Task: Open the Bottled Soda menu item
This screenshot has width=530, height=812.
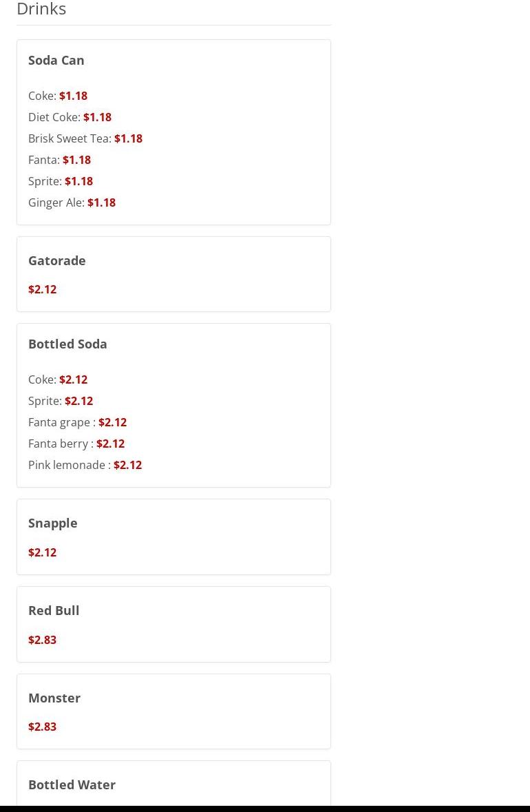Action: (67, 344)
